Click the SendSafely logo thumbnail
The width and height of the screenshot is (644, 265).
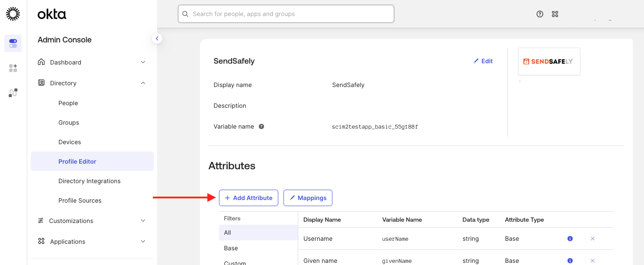pos(549,61)
